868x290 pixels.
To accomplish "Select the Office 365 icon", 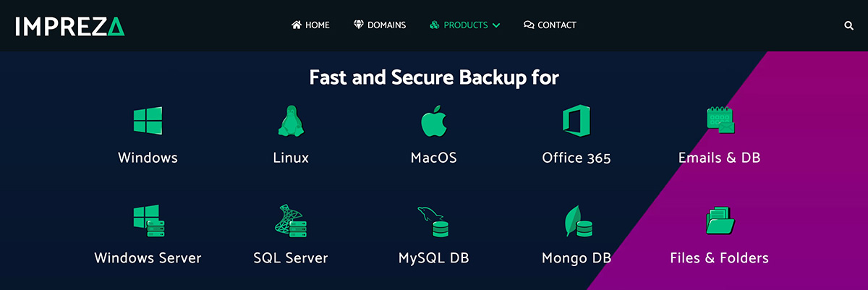I will [x=576, y=120].
